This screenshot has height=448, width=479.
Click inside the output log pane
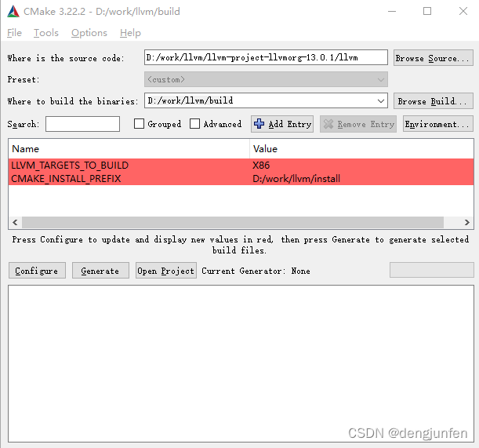point(241,363)
